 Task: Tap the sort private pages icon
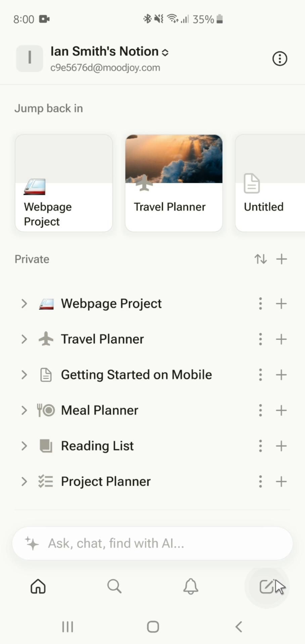point(260,259)
